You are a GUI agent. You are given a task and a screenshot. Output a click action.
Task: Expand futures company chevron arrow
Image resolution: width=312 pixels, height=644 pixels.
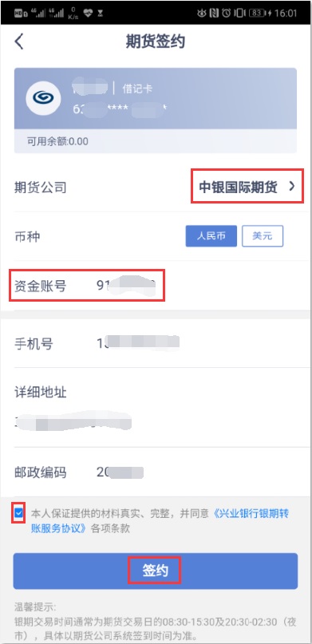[292, 187]
